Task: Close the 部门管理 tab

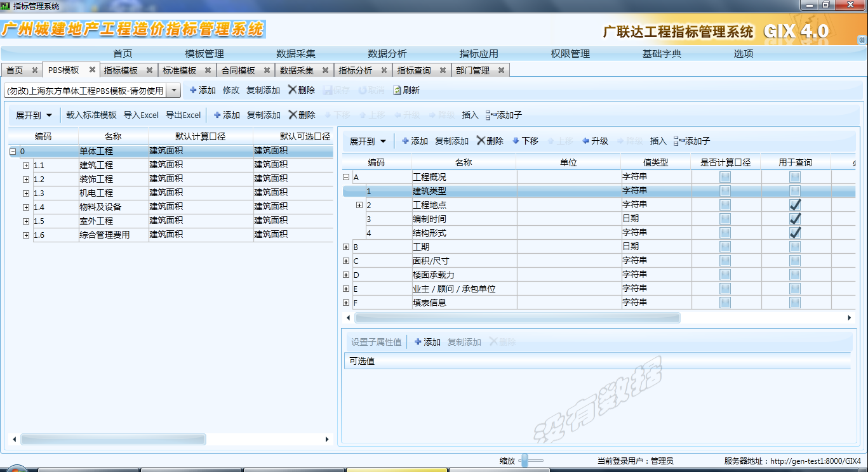Action: (x=501, y=70)
